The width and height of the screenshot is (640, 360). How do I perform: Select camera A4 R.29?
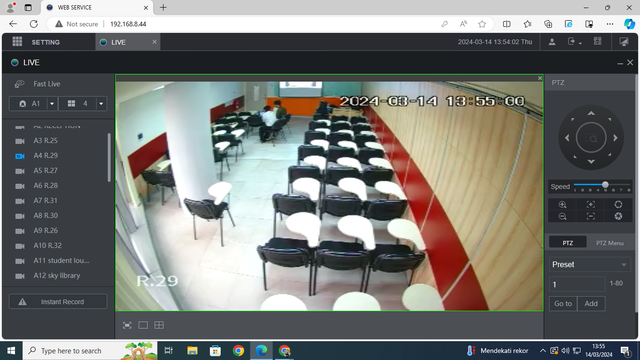(45, 156)
